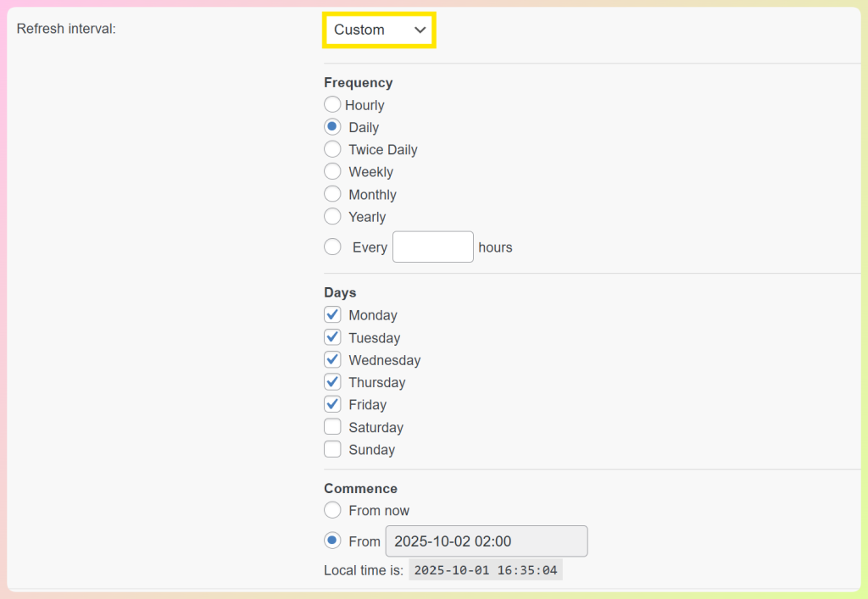The height and width of the screenshot is (599, 868).
Task: Expand the Custom interval selector
Action: pyautogui.click(x=379, y=30)
